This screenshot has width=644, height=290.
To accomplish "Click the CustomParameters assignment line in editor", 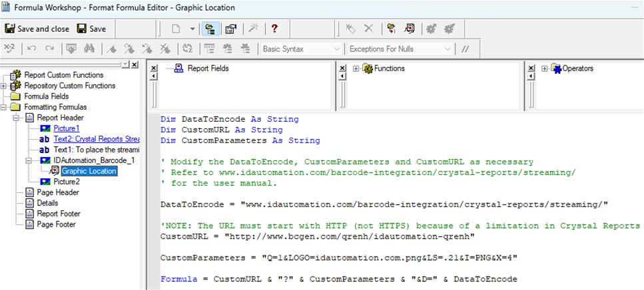I will point(339,257).
